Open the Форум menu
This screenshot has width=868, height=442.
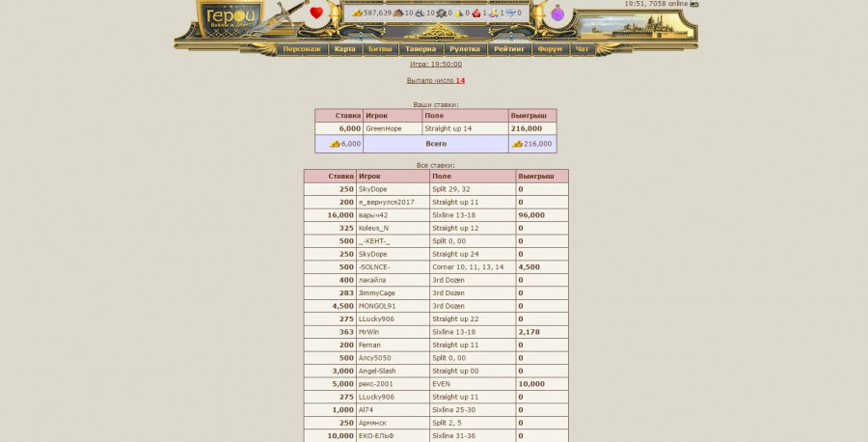[550, 49]
